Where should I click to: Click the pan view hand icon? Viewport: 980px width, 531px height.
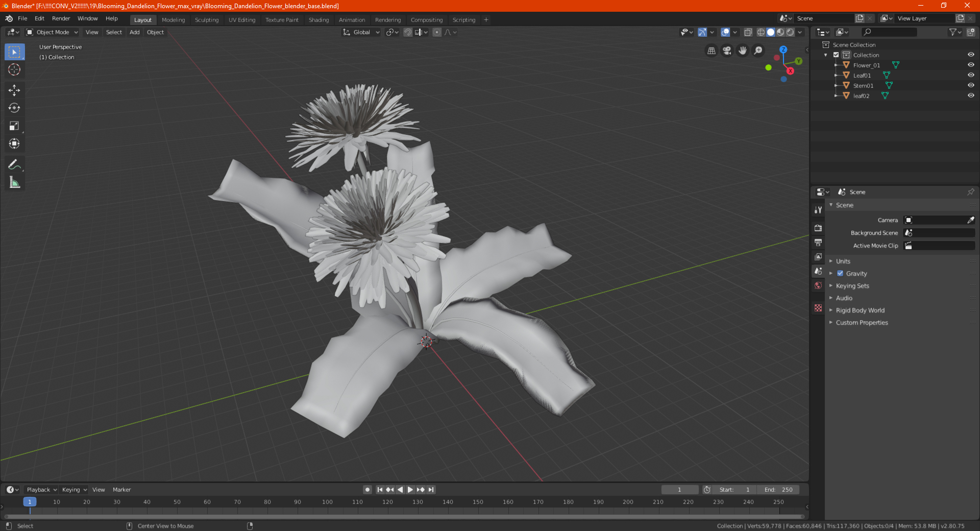tap(743, 51)
